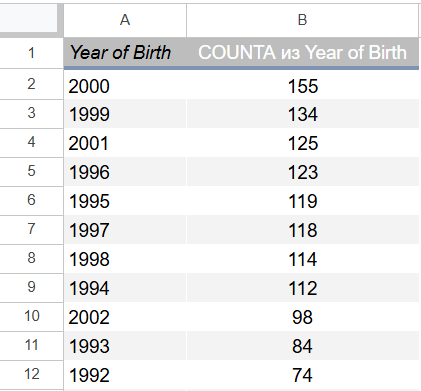Select the column B header
The image size is (421, 391).
click(302, 20)
